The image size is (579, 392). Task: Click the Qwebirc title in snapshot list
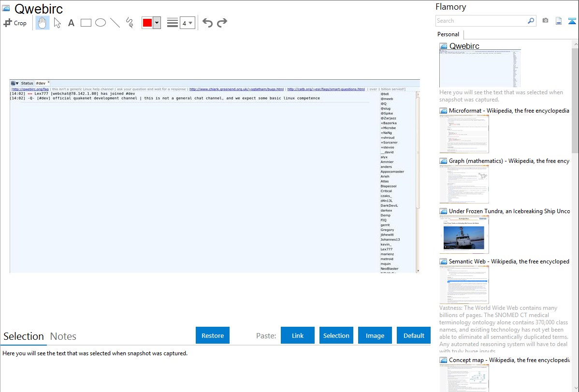[x=464, y=46]
